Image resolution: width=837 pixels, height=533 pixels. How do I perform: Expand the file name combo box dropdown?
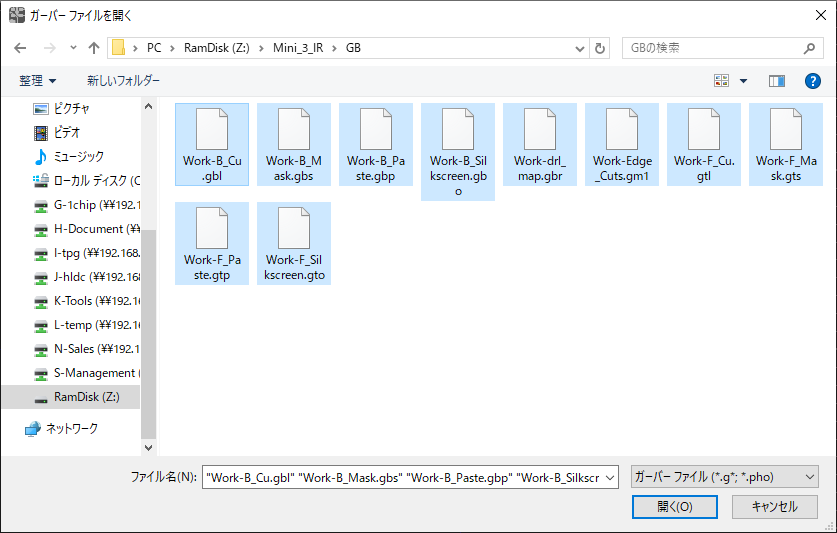coord(610,477)
